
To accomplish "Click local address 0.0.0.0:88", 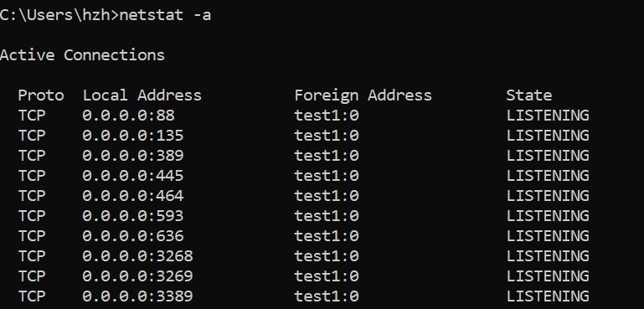I will pos(129,116).
